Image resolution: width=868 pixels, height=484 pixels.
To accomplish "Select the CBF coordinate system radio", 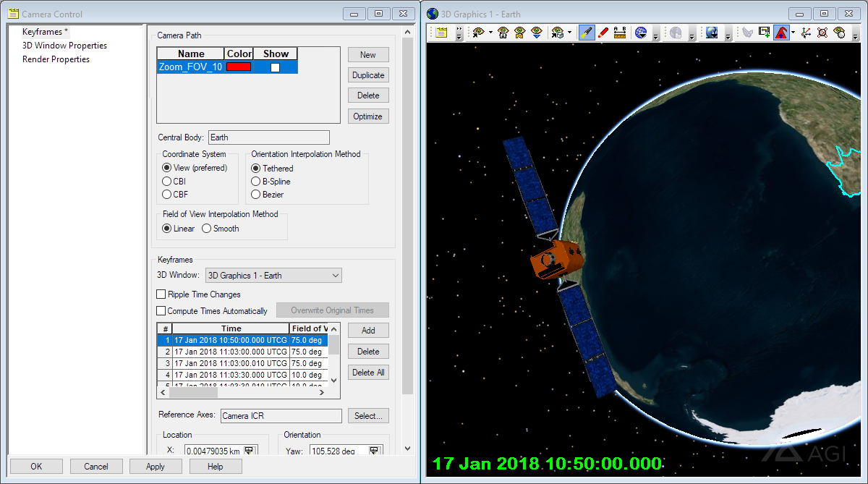I will pyautogui.click(x=167, y=195).
